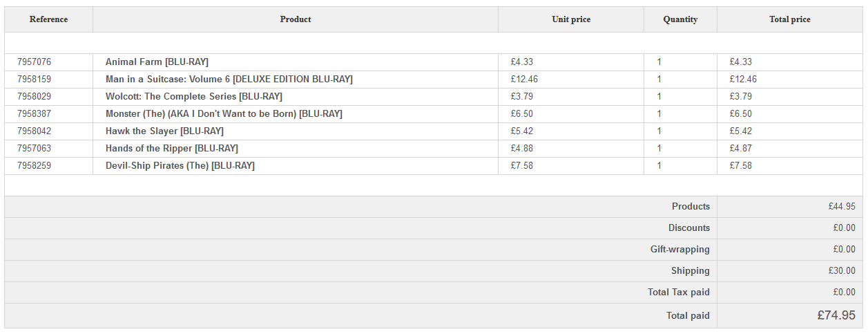Screen dimensions: 868x334
Task: Click the £4.87 total price cell
Action: pos(740,149)
